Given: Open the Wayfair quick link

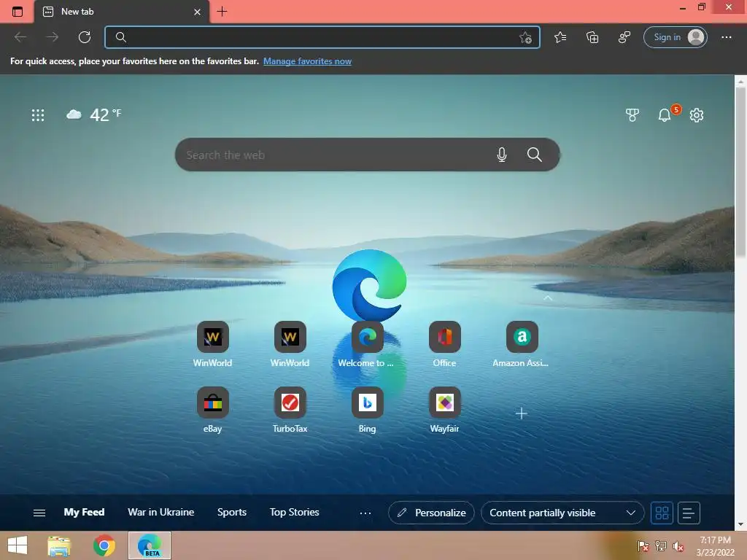Looking at the screenshot, I should 444,410.
